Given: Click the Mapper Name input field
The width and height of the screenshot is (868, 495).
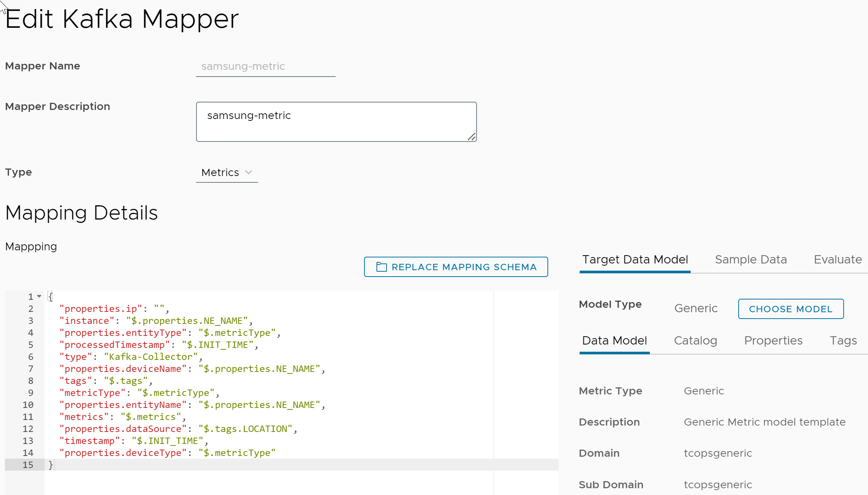Looking at the screenshot, I should pyautogui.click(x=266, y=66).
